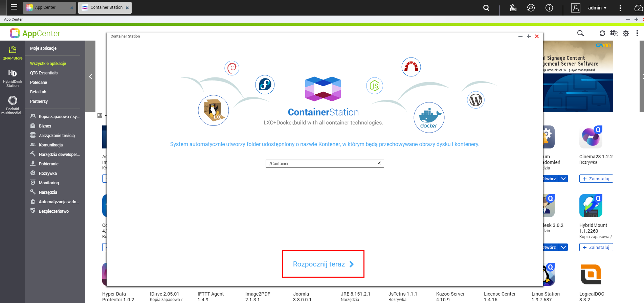
Task: Click Rozpocznij teraz to start Container Station
Action: point(323,264)
